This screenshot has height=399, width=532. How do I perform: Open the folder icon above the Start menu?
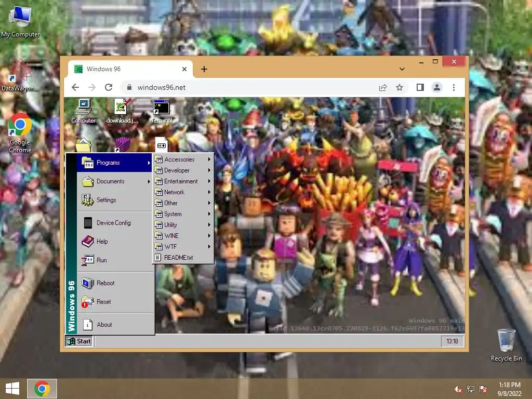click(x=83, y=145)
